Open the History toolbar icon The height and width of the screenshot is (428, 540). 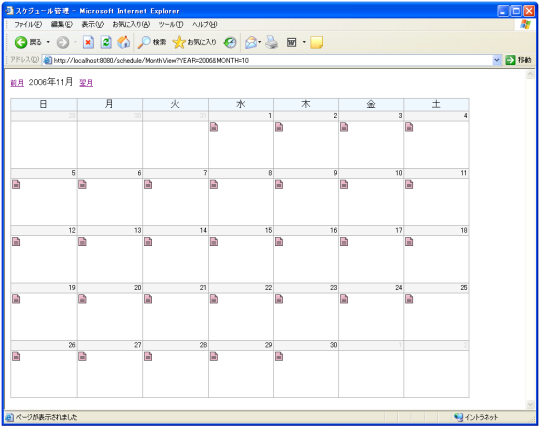(x=230, y=42)
